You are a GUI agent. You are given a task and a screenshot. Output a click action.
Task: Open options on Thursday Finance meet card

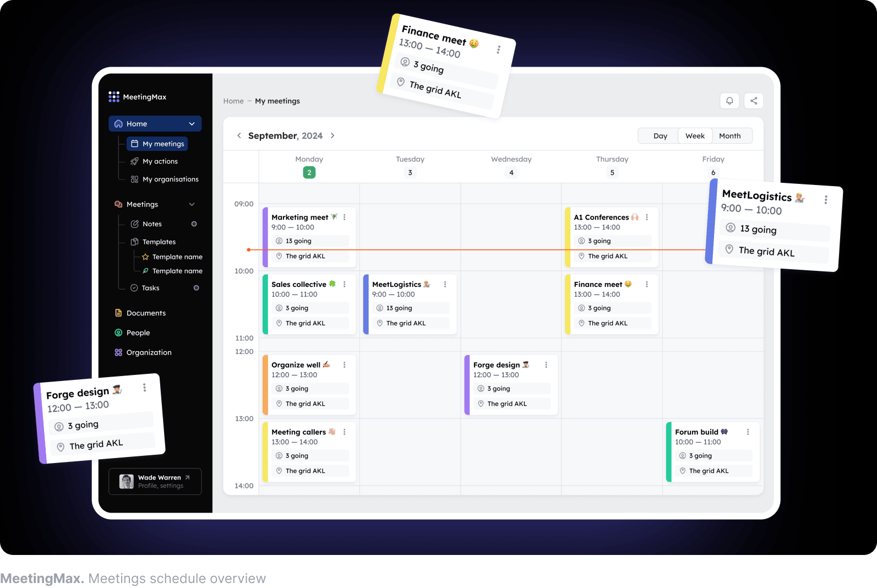click(x=647, y=285)
